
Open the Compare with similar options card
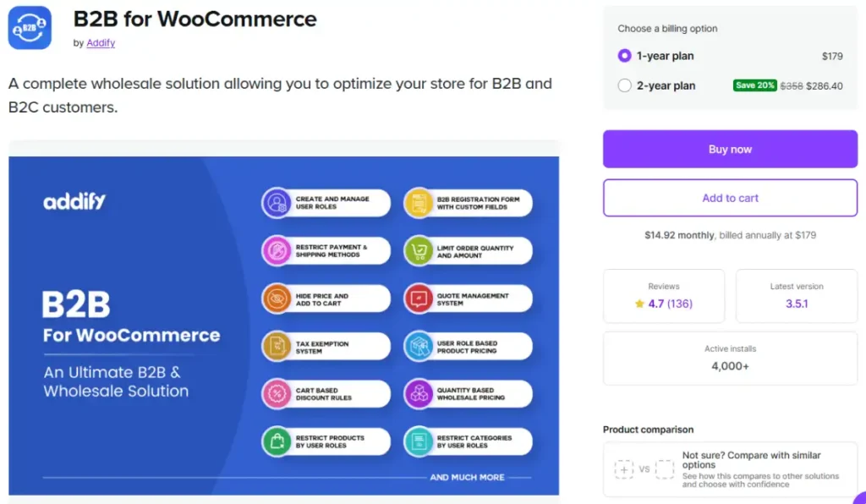(730, 469)
